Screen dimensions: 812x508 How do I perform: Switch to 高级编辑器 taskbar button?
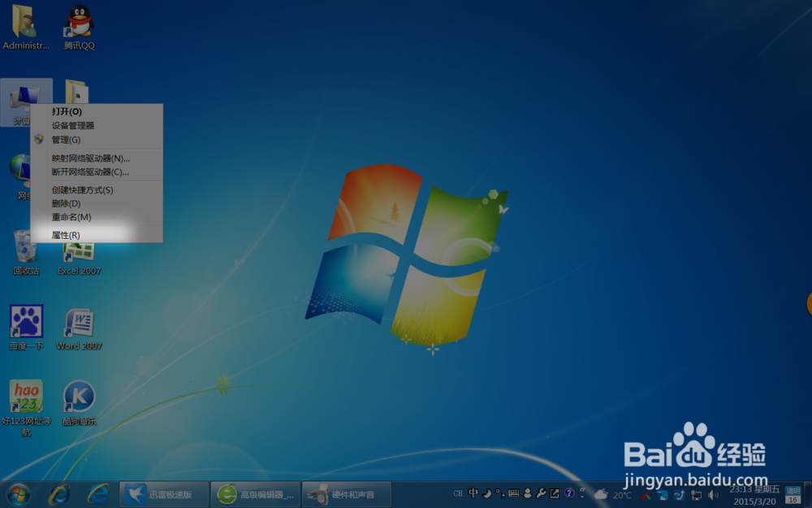point(255,494)
